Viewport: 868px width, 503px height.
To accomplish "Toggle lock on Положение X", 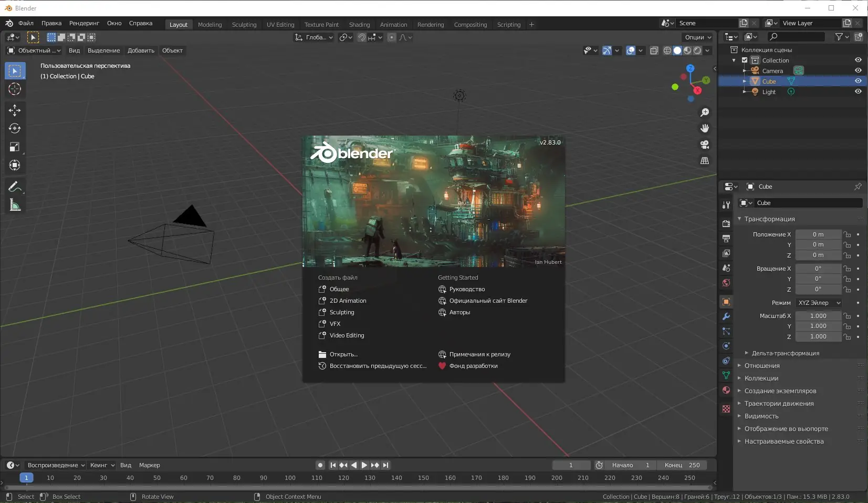I will (x=847, y=234).
